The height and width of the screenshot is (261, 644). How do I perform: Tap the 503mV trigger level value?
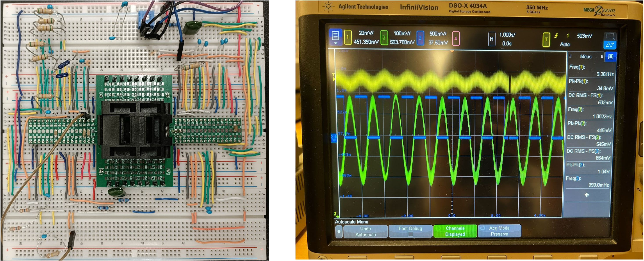pyautogui.click(x=585, y=36)
